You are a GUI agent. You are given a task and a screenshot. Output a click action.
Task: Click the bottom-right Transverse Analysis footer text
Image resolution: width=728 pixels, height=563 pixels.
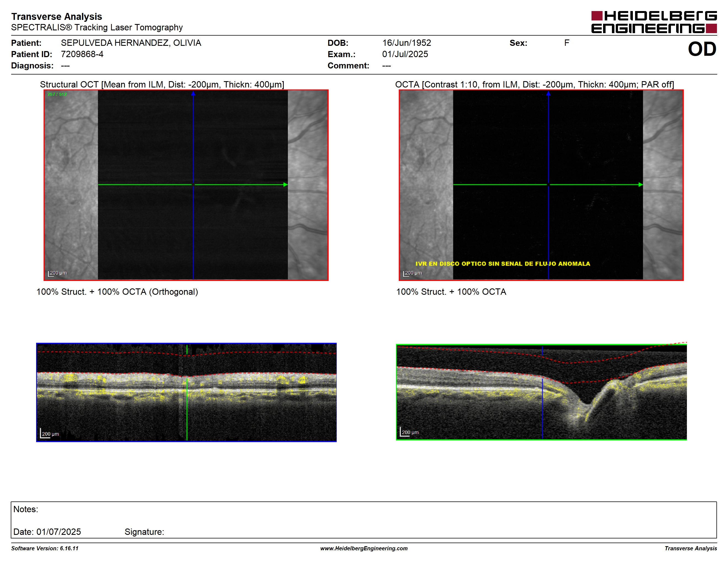coord(691,548)
